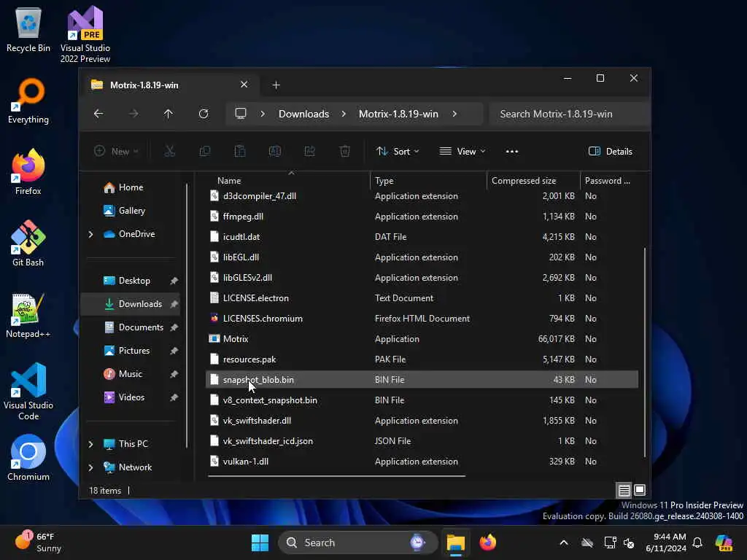Click the Search Motrix-1.8.19-win field
The width and height of the screenshot is (747, 560).
pyautogui.click(x=570, y=114)
